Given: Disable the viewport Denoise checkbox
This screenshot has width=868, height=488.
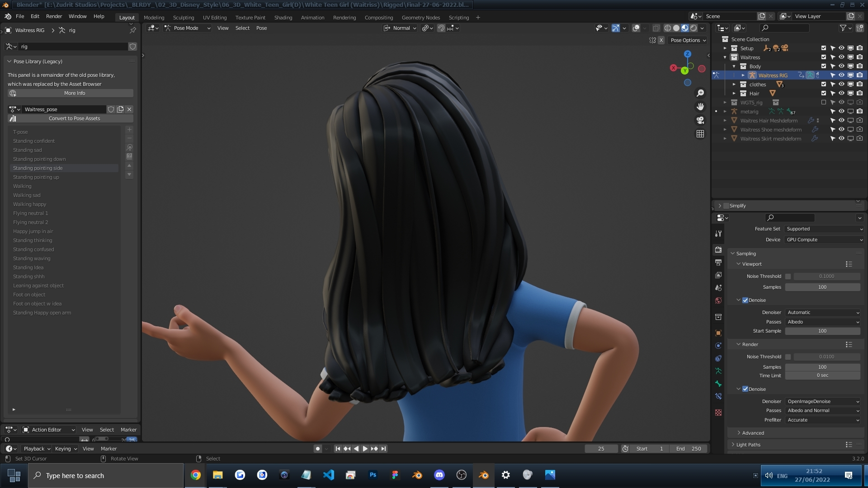Looking at the screenshot, I should tap(745, 300).
